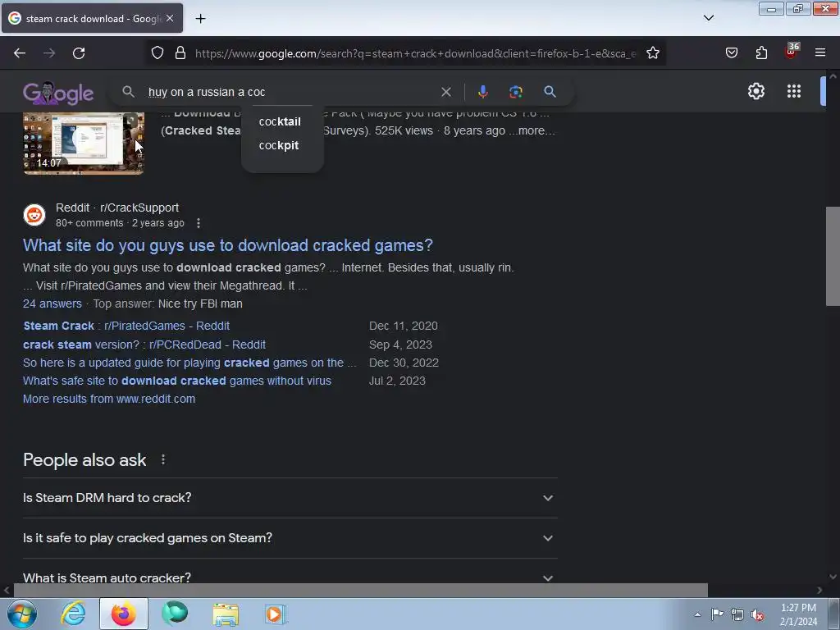Open green globe browser taskbar icon

[x=176, y=614]
